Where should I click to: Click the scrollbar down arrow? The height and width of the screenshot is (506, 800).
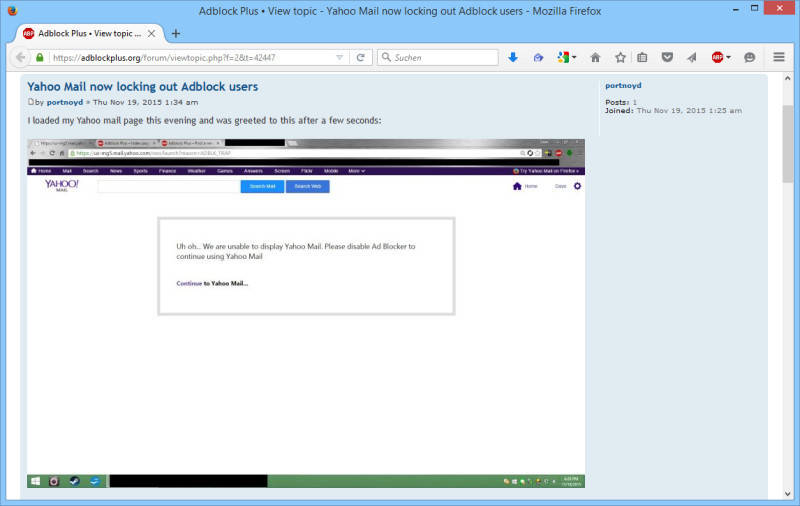tap(788, 494)
